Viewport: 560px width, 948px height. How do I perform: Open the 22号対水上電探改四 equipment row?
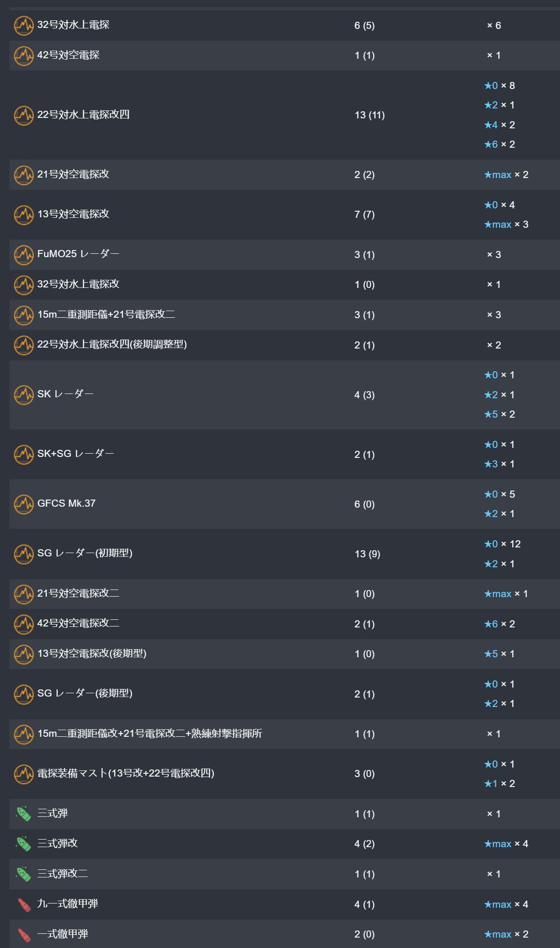tap(284, 115)
